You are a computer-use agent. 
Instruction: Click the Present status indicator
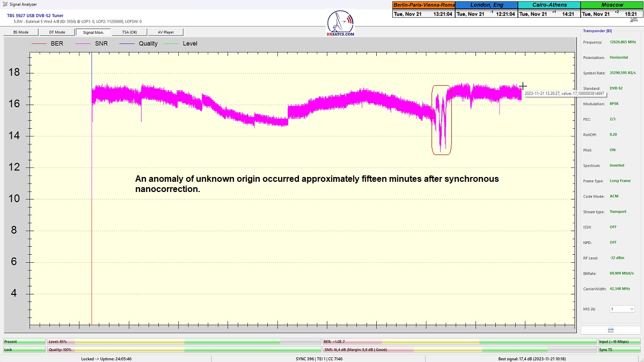[x=24, y=342]
